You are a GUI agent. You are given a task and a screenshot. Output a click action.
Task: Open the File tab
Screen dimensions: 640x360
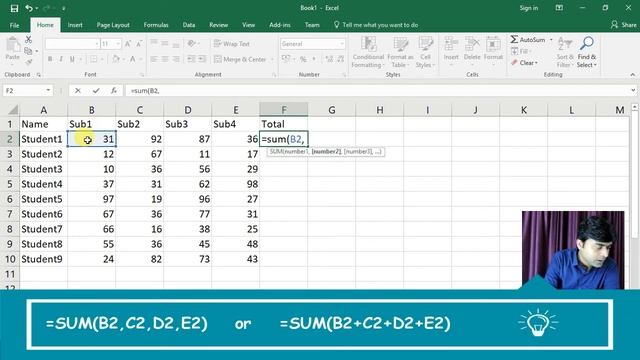[14, 25]
